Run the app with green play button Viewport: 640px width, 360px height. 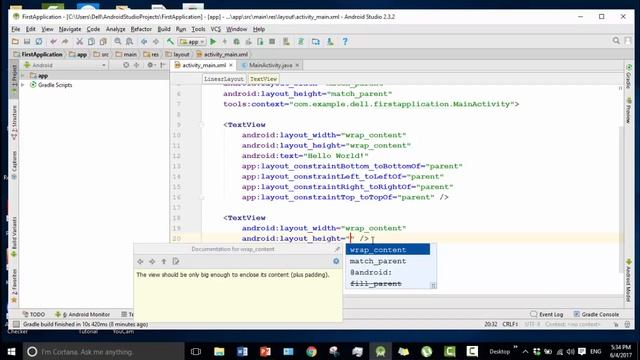click(213, 42)
